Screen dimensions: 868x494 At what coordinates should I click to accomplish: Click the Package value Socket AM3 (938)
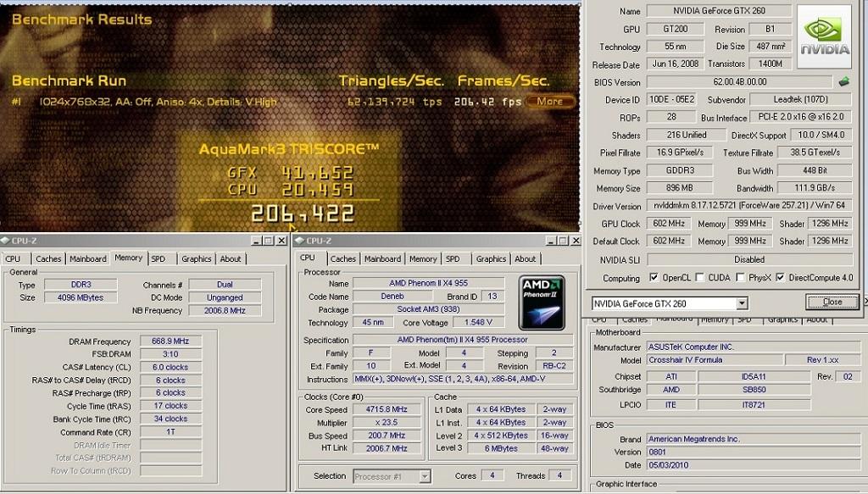tap(428, 309)
